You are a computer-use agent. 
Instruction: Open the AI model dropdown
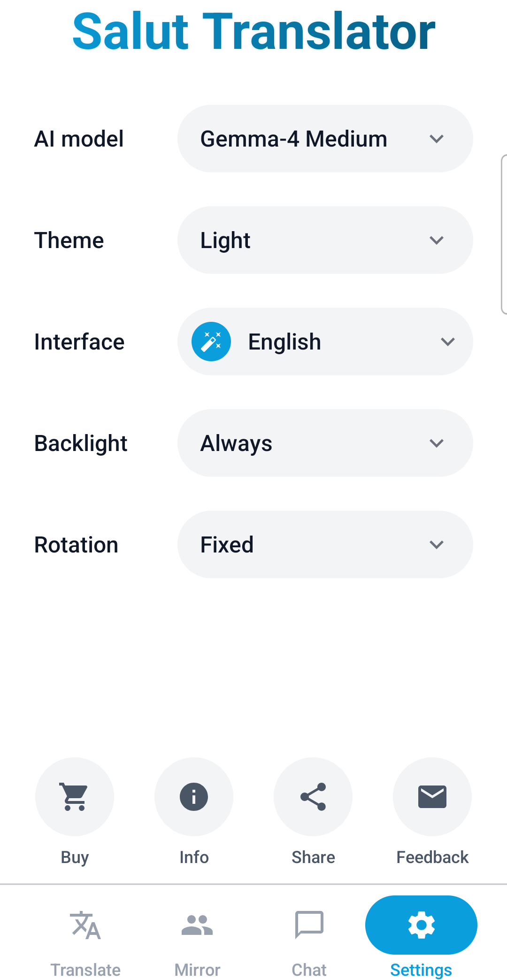(325, 138)
